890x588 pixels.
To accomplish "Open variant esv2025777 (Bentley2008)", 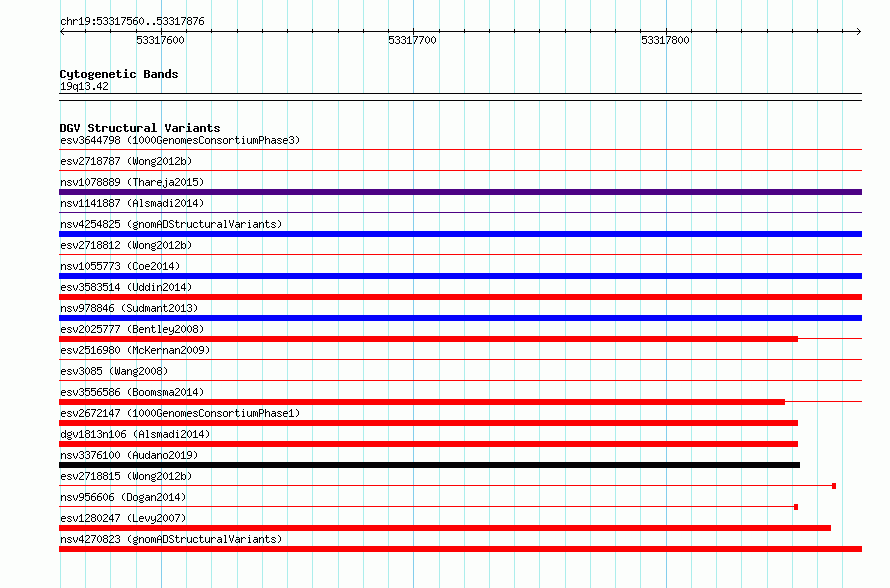I will [132, 329].
